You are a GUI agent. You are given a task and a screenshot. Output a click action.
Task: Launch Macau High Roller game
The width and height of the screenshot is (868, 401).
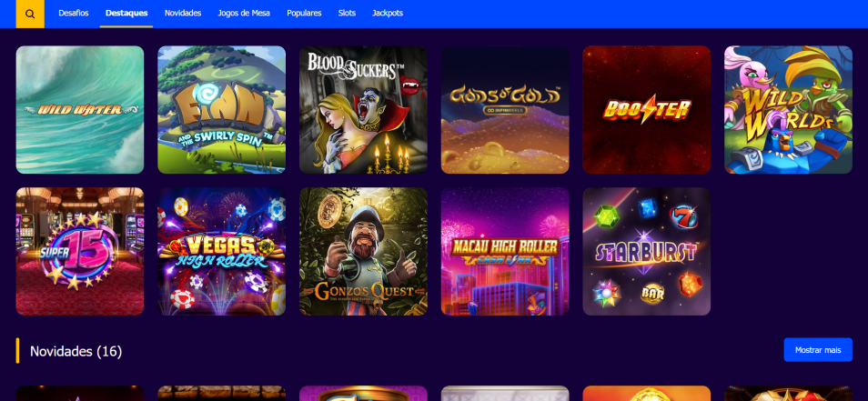click(505, 251)
